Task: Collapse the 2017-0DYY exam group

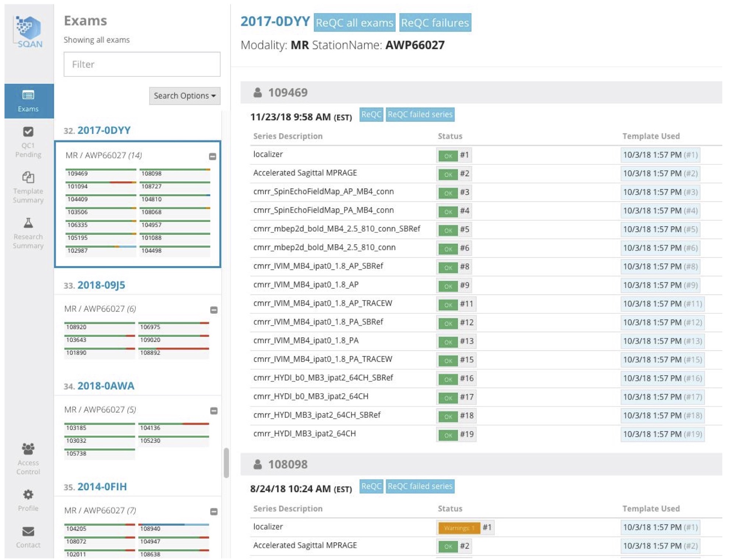Action: pos(212,156)
